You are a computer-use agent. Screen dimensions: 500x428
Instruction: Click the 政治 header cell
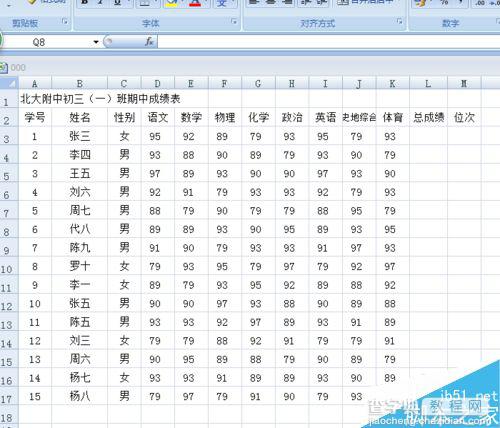[x=292, y=117]
